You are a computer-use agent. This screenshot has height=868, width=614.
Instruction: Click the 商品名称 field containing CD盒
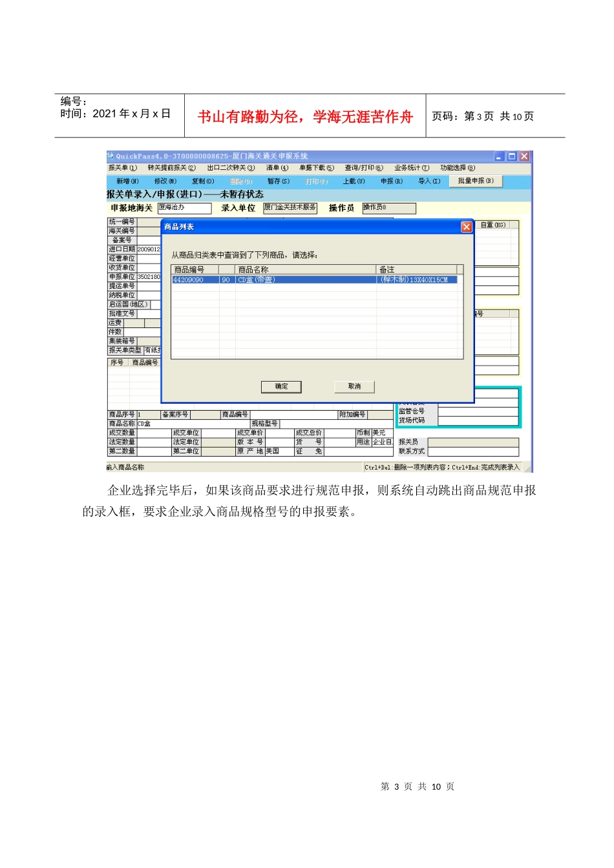point(193,424)
